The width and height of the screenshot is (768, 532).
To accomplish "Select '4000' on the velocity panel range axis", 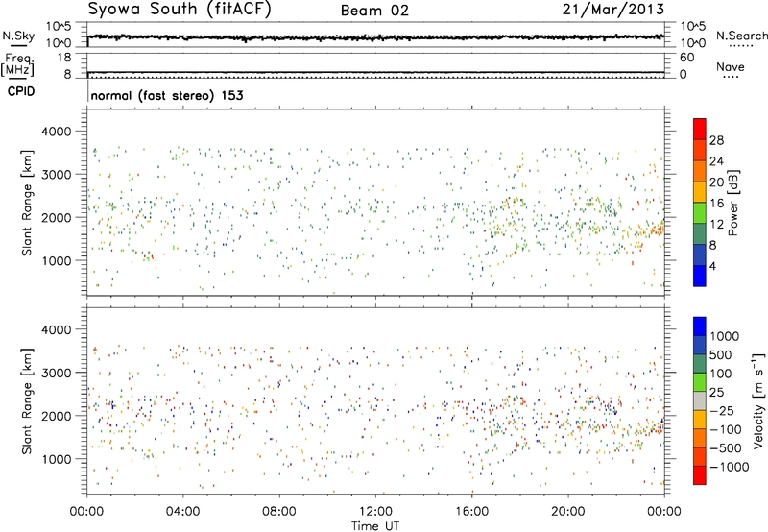I will tap(57, 329).
